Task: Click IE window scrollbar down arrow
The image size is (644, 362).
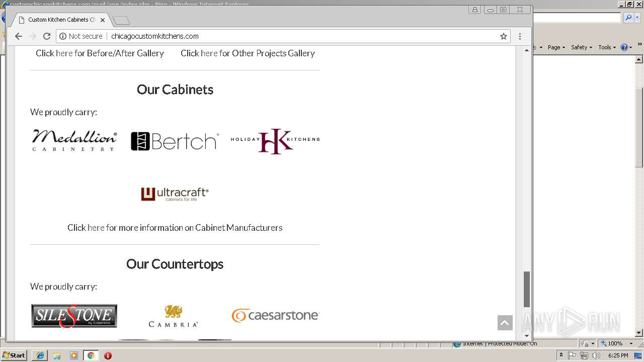Action: 639,333
